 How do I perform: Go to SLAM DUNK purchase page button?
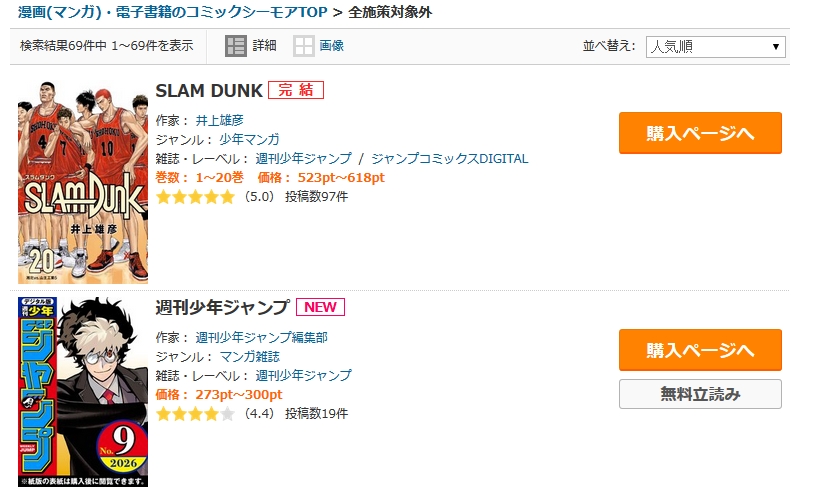[x=700, y=133]
